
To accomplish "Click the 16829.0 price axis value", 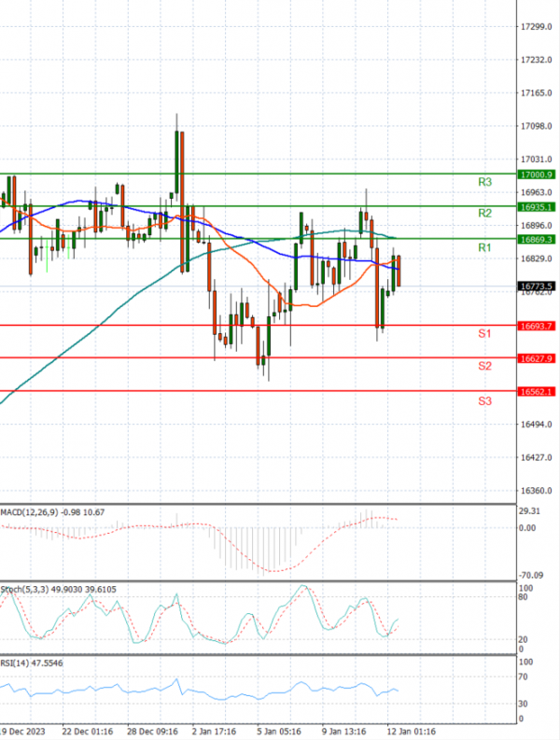I will [x=537, y=258].
